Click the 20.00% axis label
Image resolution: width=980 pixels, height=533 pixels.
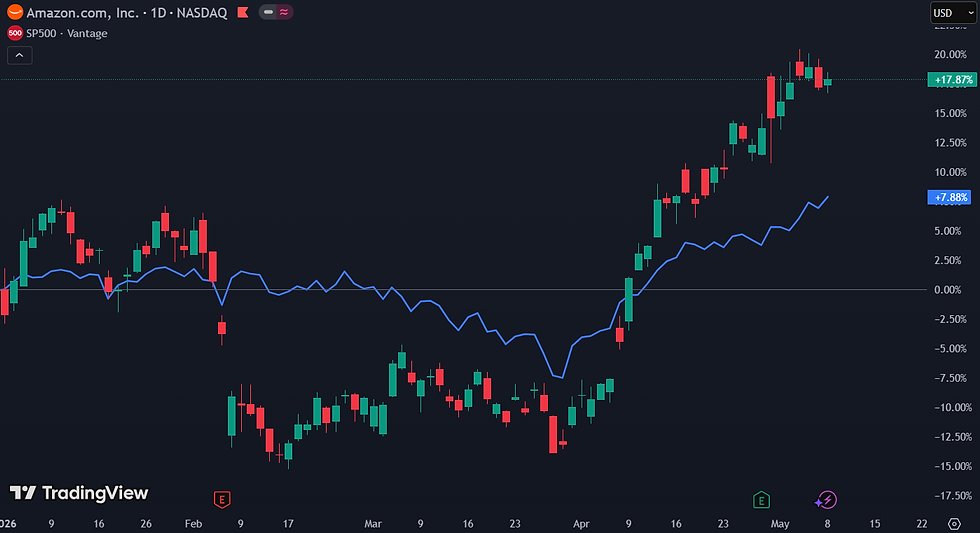pyautogui.click(x=950, y=54)
